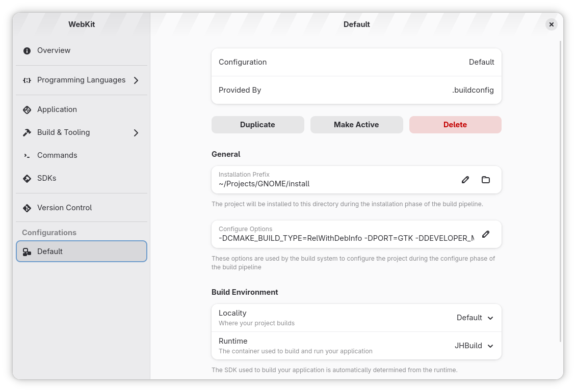Edit Installation Prefix with pencil icon
This screenshot has height=392, width=576.
point(465,180)
